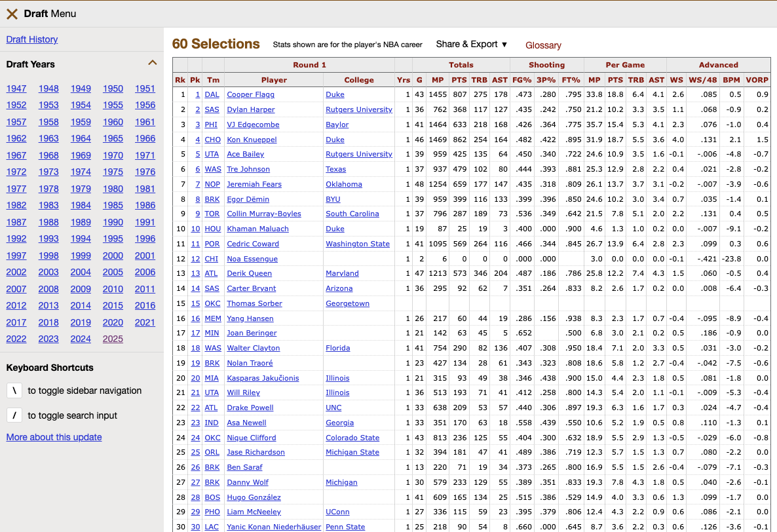Open pick number 1 details
Screen dimensions: 777x532
pyautogui.click(x=197, y=94)
